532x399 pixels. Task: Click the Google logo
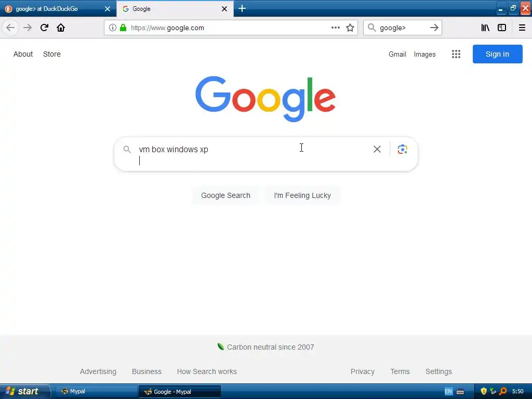(x=265, y=99)
